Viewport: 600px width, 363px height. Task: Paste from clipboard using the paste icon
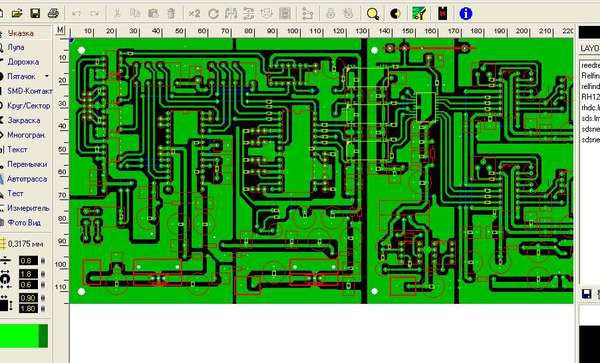click(153, 14)
